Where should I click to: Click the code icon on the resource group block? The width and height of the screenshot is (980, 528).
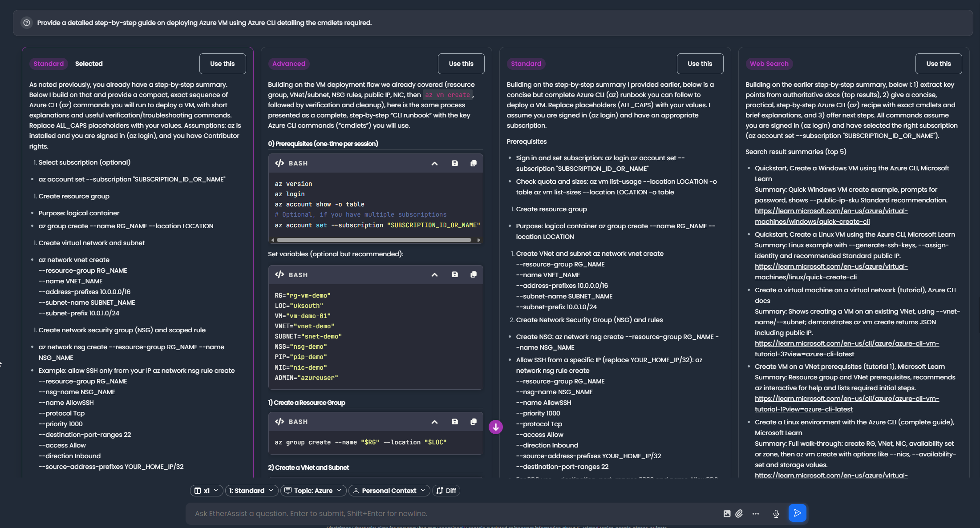coord(279,421)
